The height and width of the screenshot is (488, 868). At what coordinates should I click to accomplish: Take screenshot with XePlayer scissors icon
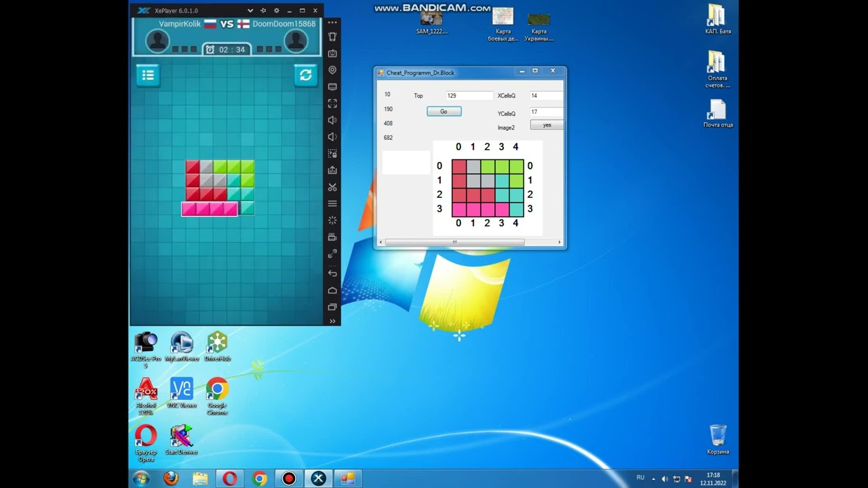(332, 187)
